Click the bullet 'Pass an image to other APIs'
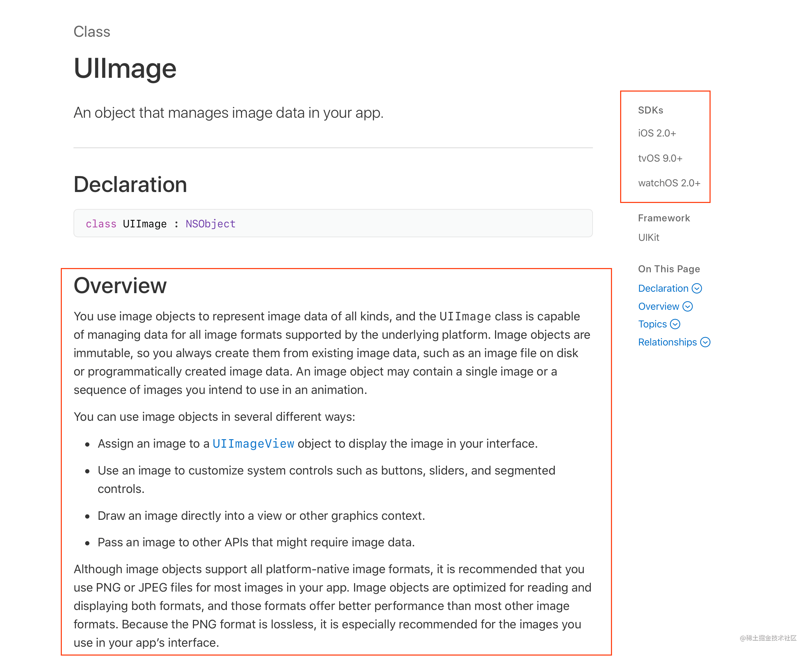Viewport: 812px width, 657px height. click(x=256, y=542)
